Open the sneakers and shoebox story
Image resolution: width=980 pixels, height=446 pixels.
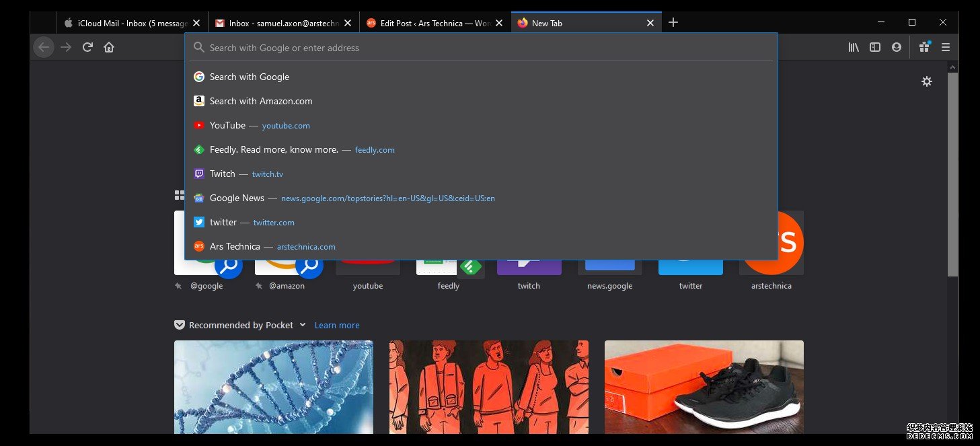click(x=704, y=387)
